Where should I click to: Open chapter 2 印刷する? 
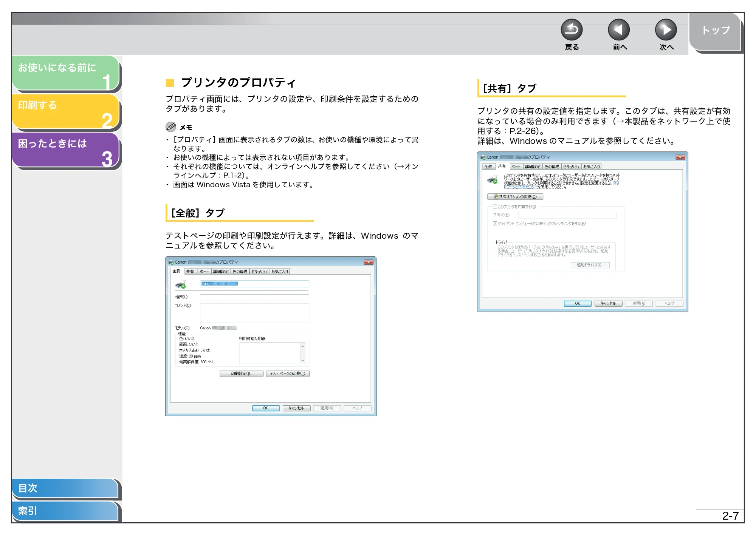click(66, 111)
